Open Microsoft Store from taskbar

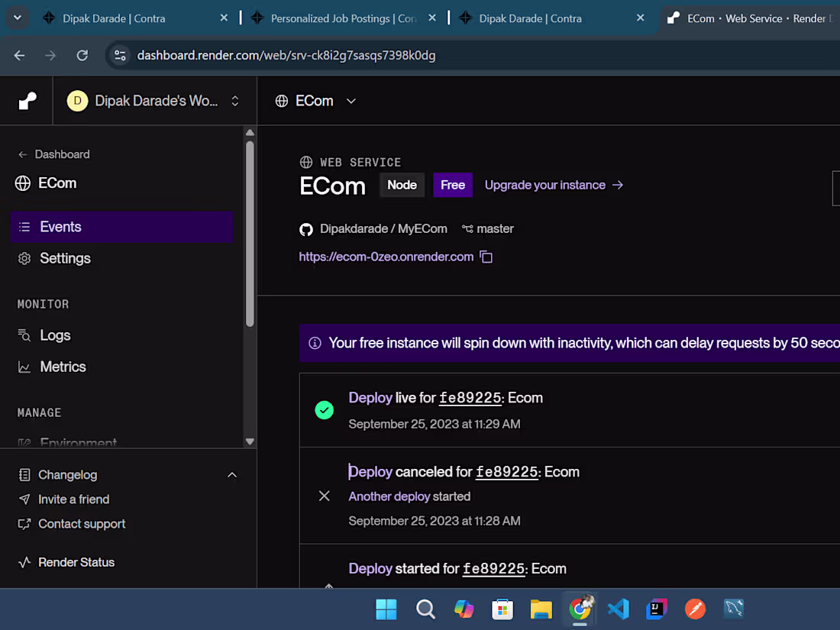502,609
